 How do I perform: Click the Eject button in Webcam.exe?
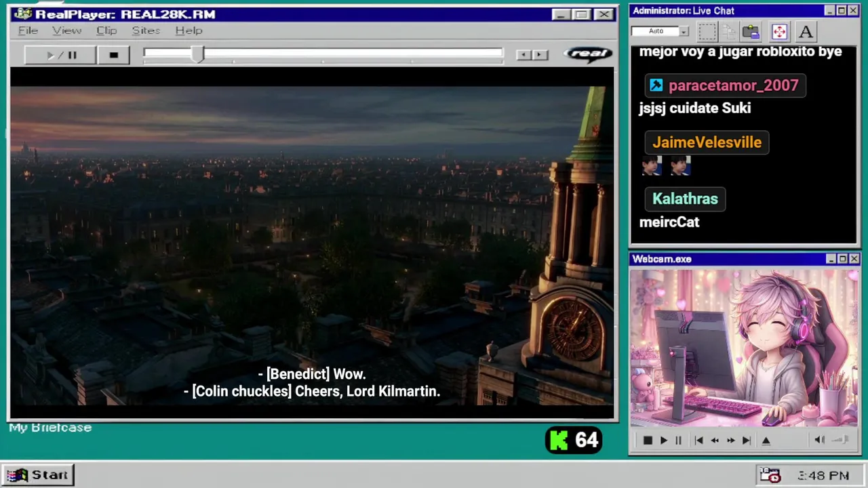[766, 441]
